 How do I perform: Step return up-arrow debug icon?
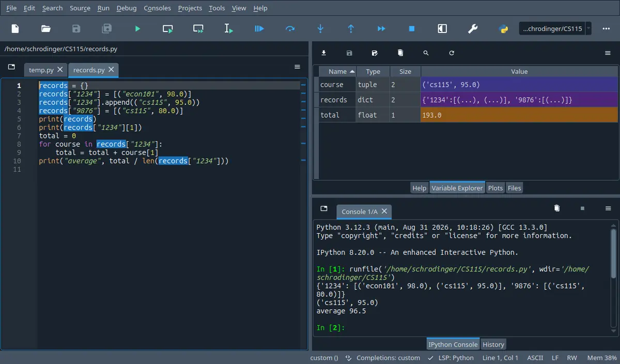351,29
